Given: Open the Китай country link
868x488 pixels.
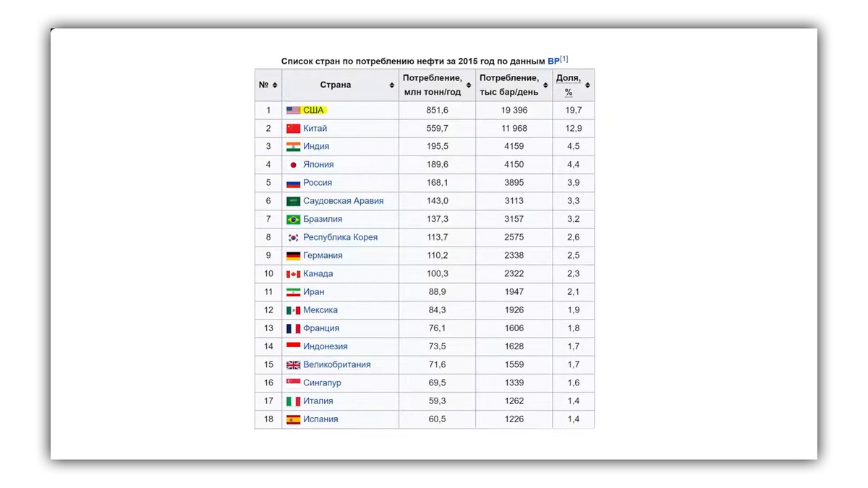Looking at the screenshot, I should click(315, 128).
